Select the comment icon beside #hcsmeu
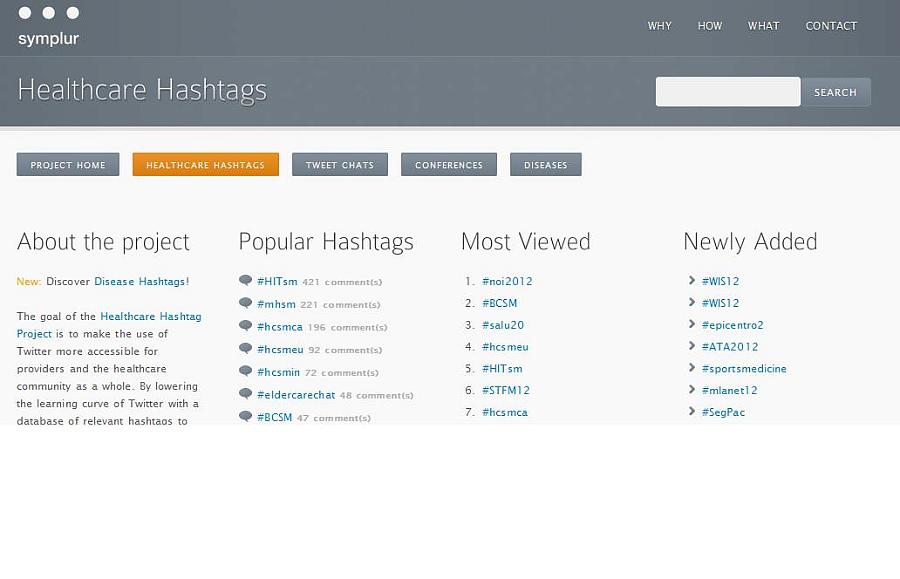 point(246,349)
